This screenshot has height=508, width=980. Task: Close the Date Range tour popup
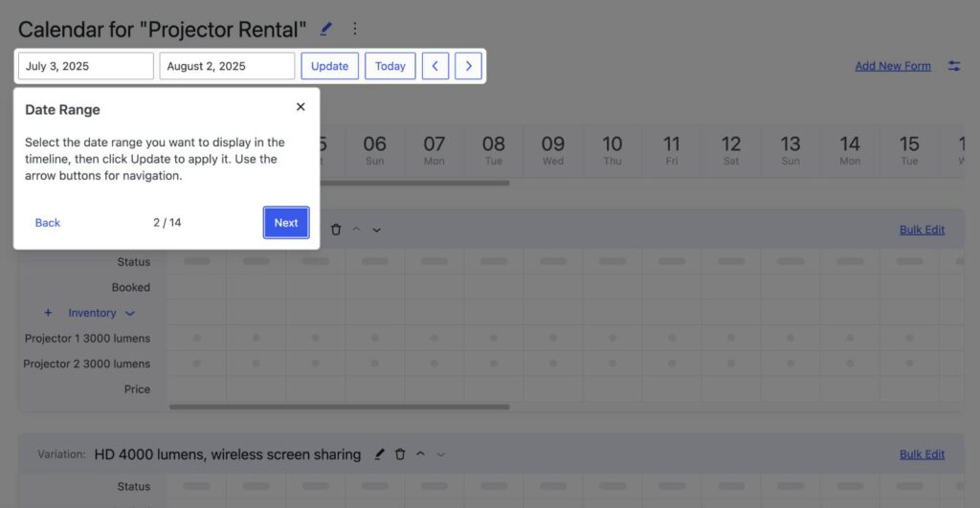click(301, 107)
